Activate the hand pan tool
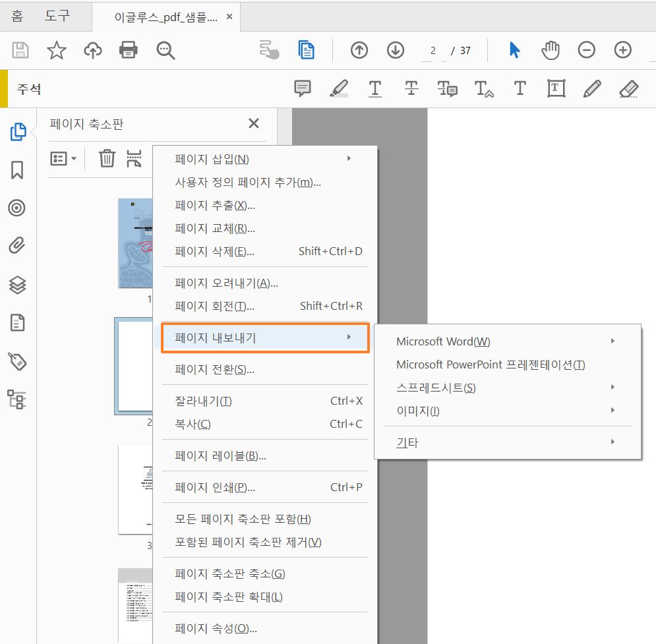This screenshot has height=644, width=656. (x=551, y=49)
